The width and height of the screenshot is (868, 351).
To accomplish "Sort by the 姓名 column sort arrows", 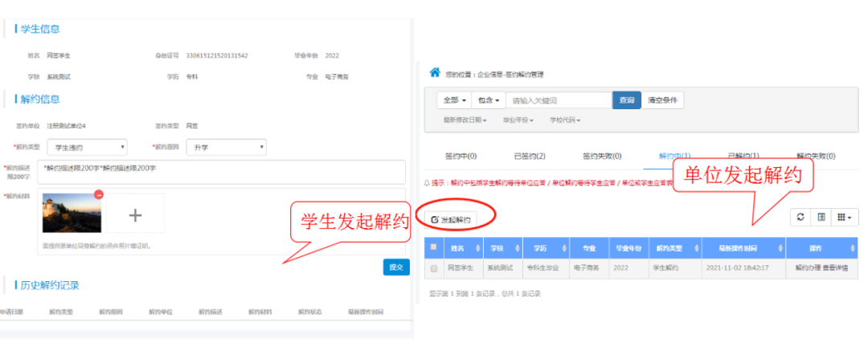I will pos(479,247).
